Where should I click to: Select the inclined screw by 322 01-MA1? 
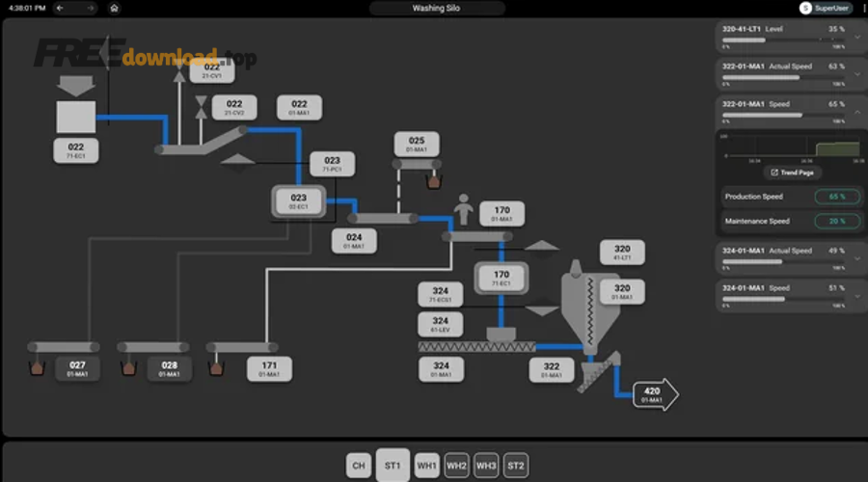(x=599, y=372)
